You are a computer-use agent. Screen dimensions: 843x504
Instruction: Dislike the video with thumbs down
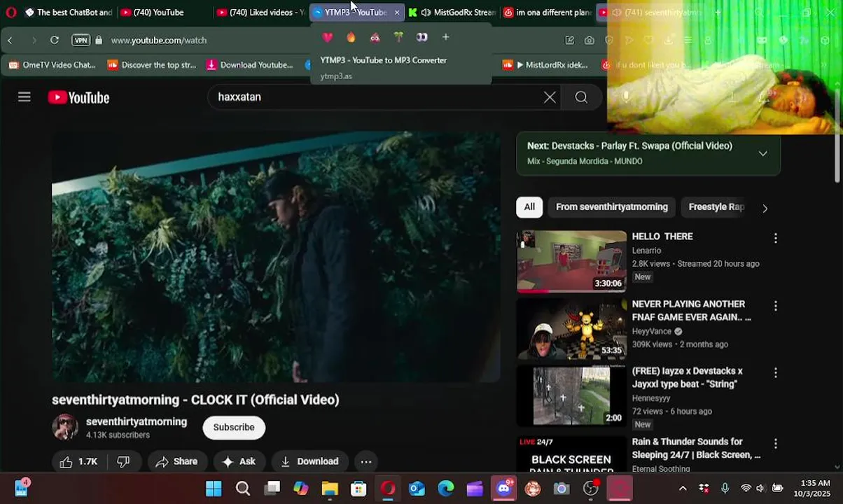tap(123, 461)
